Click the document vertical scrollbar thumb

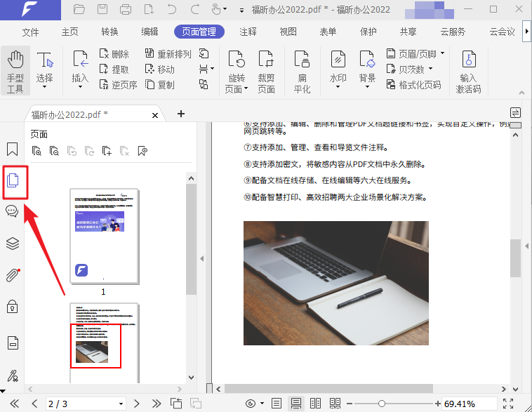[x=515, y=258]
